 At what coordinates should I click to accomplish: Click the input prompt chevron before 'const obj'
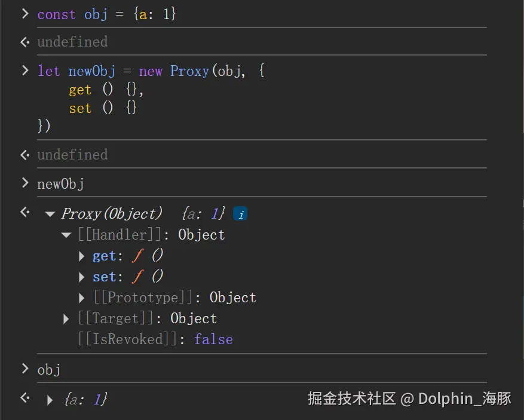25,14
